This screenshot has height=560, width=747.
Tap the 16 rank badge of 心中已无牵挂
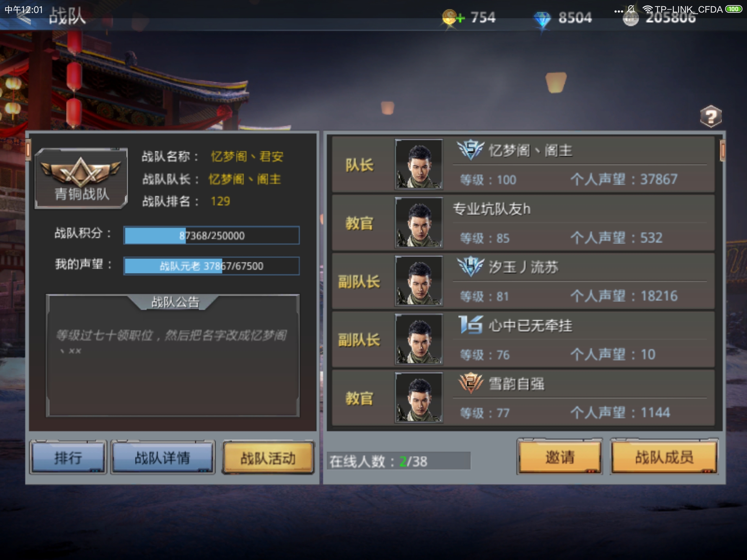471,325
